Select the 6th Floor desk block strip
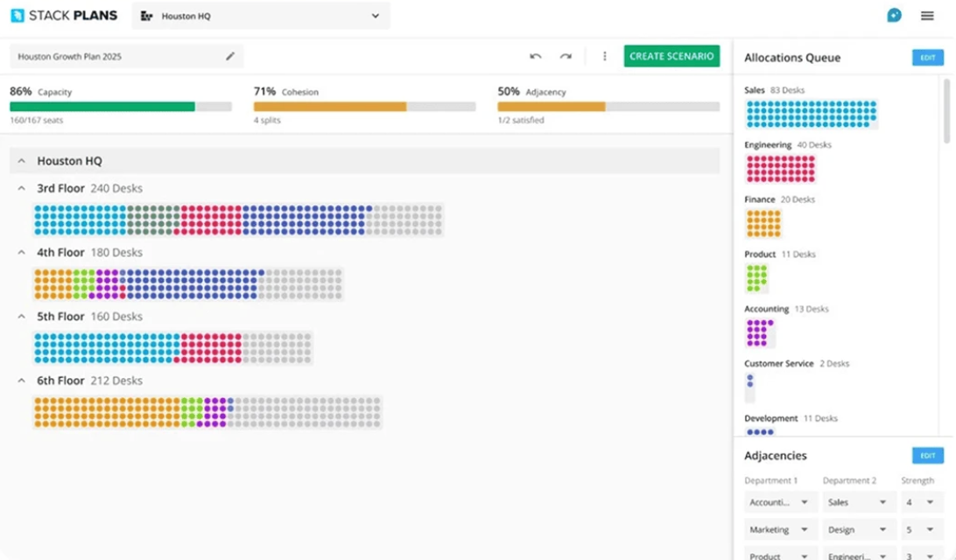956x560 pixels. coord(207,412)
